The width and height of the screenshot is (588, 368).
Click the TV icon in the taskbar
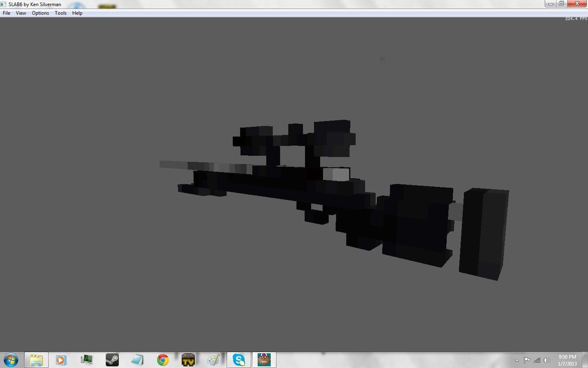[188, 360]
